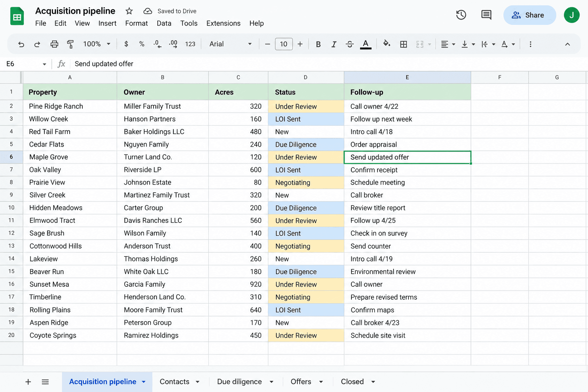Viewport: 588px width, 392px height.
Task: Select cell Environmental review
Action: [x=407, y=271]
